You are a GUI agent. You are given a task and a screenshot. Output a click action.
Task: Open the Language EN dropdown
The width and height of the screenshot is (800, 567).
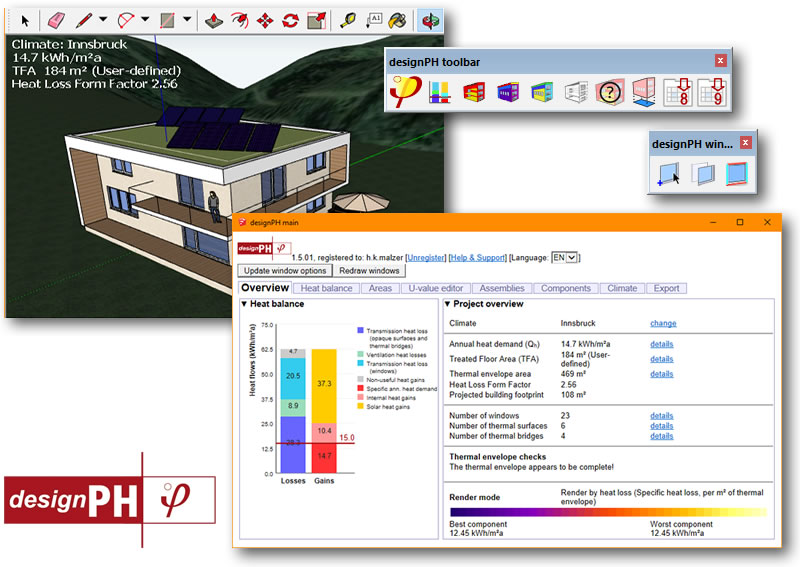point(564,258)
